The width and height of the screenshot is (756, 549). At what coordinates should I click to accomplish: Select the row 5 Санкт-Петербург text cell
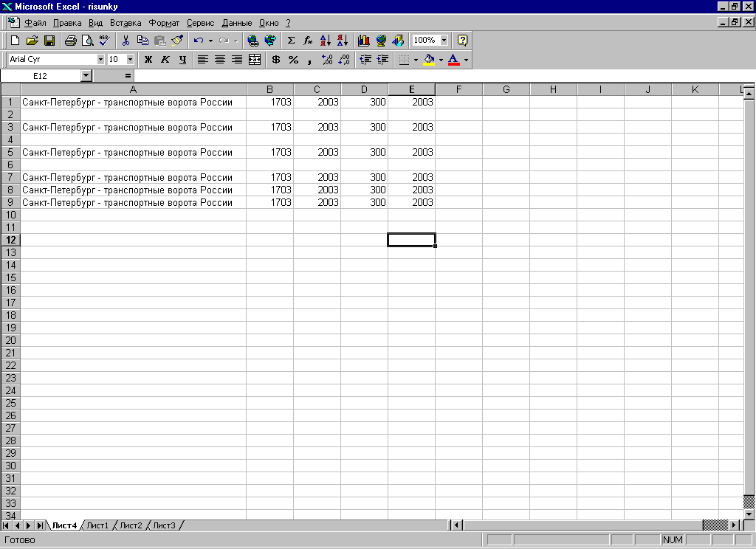tap(134, 152)
